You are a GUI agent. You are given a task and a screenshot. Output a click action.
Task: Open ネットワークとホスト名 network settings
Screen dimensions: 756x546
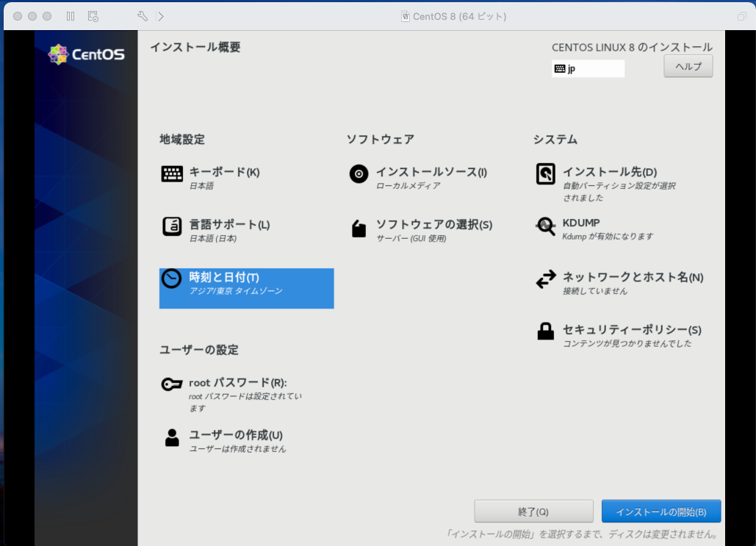click(545, 279)
